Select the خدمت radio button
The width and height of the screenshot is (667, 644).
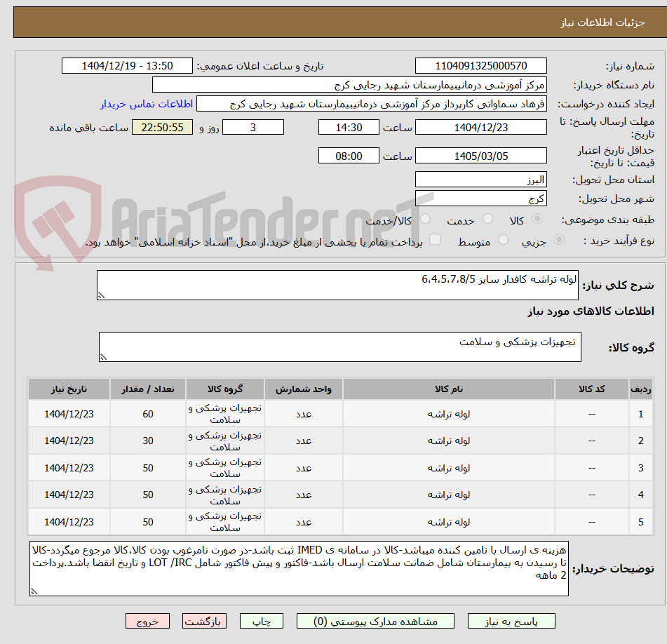click(487, 219)
